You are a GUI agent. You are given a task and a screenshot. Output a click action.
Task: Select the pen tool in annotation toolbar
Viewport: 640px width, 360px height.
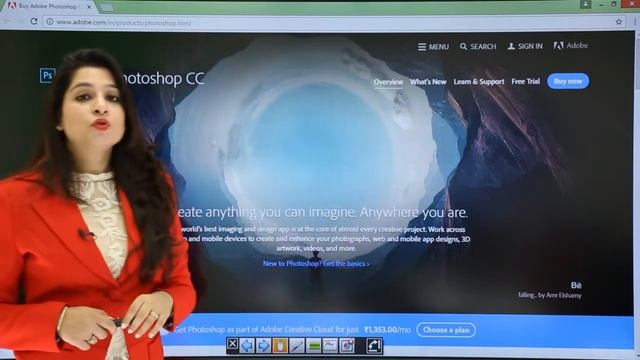pyautogui.click(x=297, y=346)
